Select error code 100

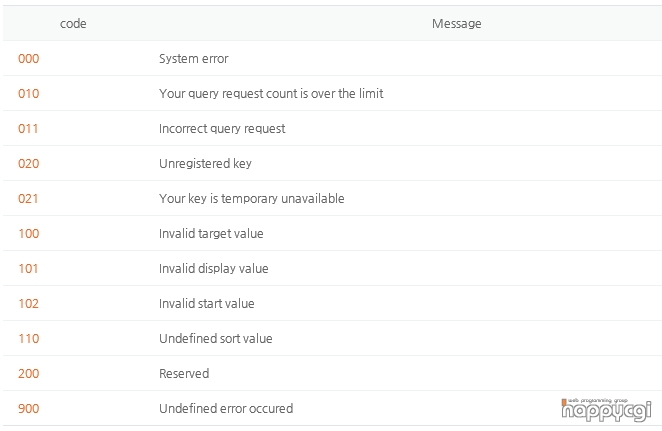tap(29, 234)
